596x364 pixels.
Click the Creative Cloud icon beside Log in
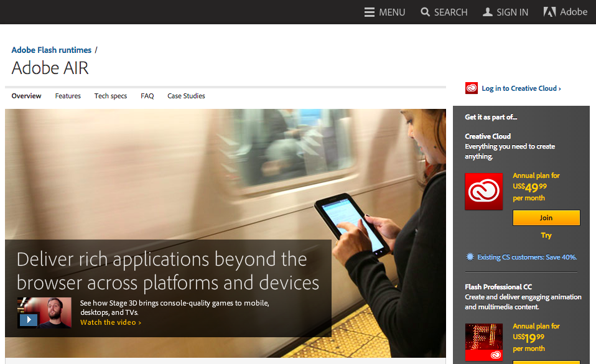[x=472, y=88]
